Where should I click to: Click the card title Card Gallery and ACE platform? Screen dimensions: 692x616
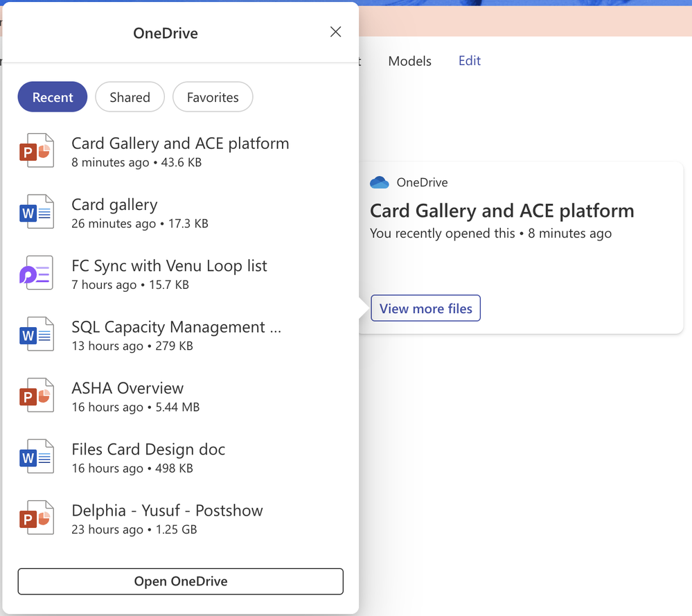[502, 211]
